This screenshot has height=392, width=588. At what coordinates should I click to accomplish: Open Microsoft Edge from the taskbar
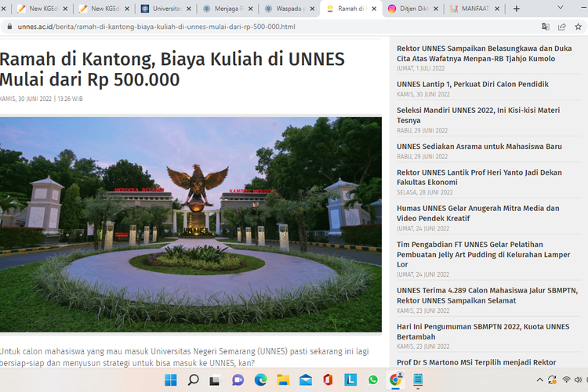point(260,380)
